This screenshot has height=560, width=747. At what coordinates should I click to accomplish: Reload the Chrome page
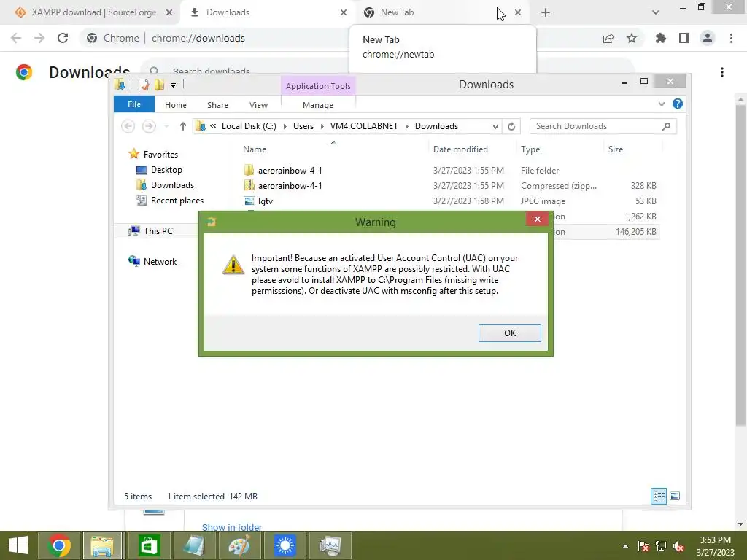coord(63,38)
